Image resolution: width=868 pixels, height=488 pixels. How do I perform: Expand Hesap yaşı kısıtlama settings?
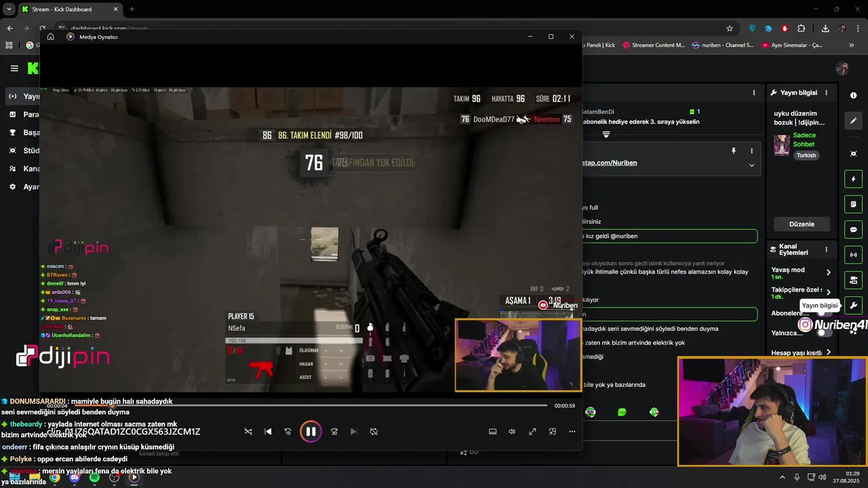[828, 352]
